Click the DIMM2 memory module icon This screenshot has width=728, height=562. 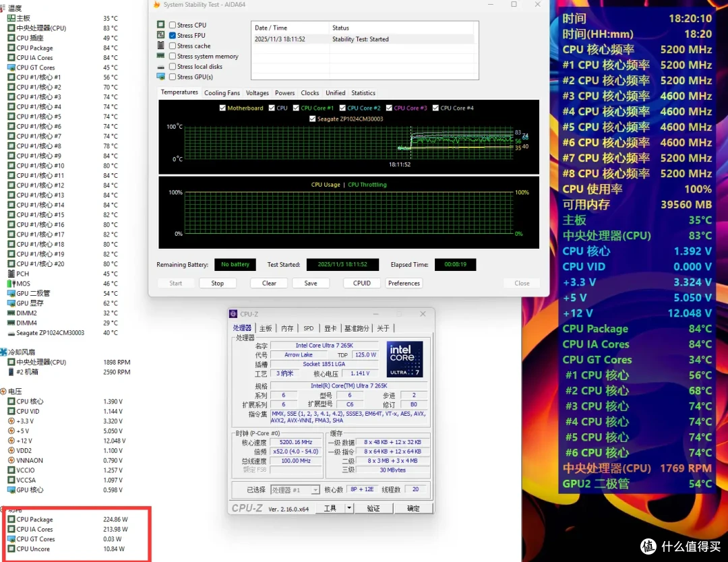point(11,313)
